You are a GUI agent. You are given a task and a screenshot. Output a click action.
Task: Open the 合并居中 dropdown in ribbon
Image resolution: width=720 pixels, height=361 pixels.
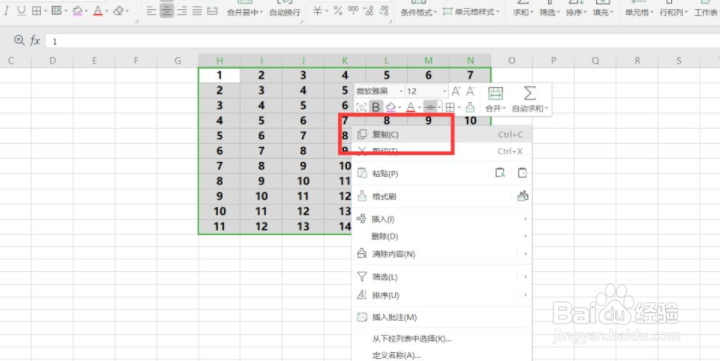point(245,12)
